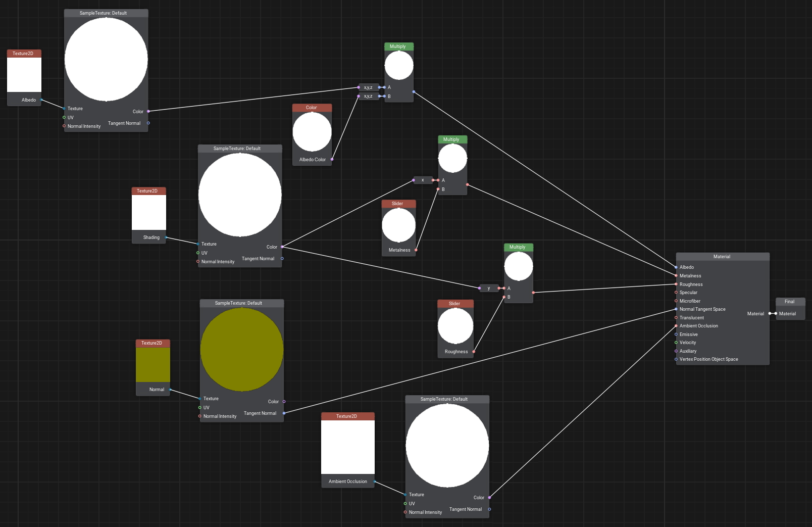Open the 'y' swizzle selector box

tap(488, 289)
